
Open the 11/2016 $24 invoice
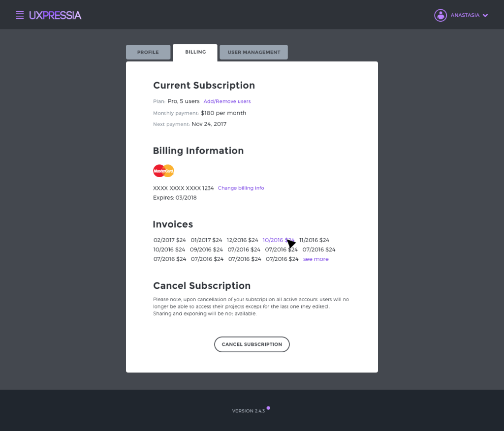[314, 240]
